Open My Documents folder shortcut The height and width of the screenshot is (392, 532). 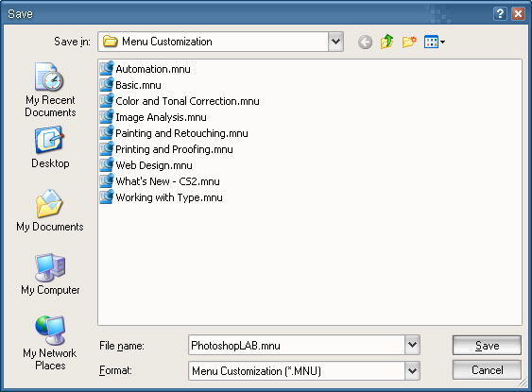pos(50,211)
